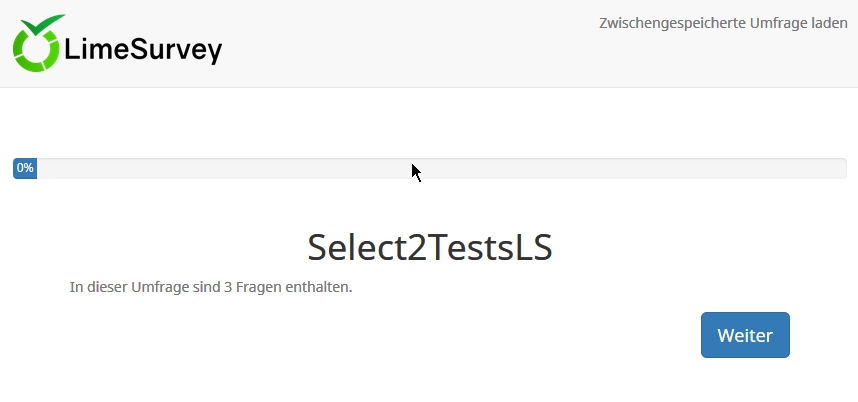
Task: Click 'TestsLS' in the survey heading
Action: pos(490,247)
